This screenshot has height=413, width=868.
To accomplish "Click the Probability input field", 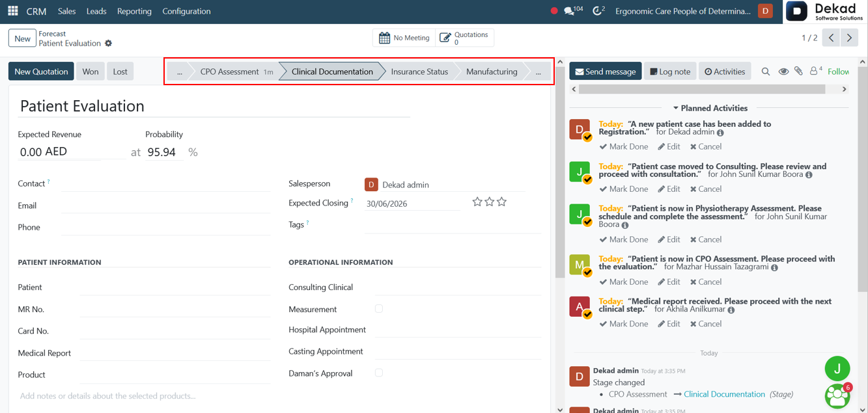I will (163, 152).
